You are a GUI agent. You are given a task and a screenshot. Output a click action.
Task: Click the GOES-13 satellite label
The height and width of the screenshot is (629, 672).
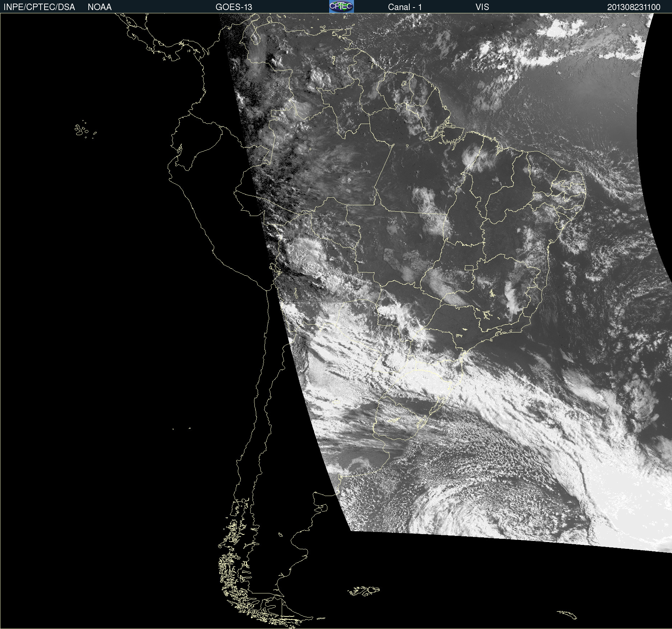(234, 7)
